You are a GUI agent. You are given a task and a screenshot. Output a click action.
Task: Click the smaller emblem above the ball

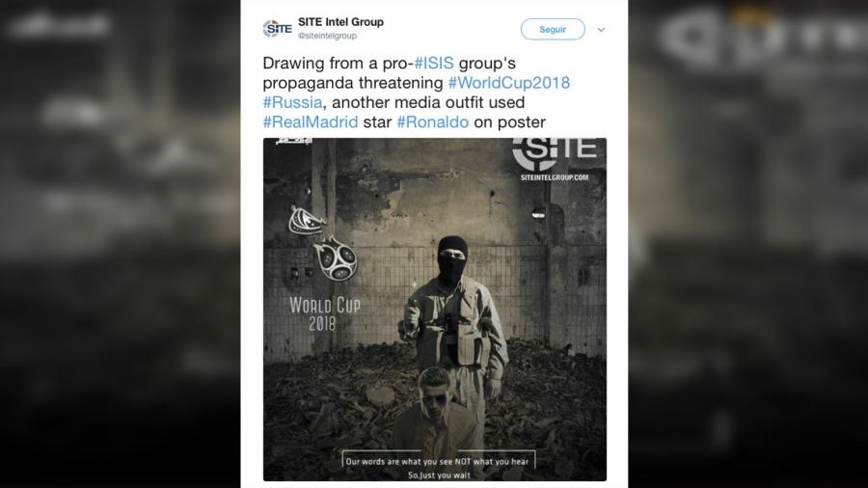tap(306, 220)
